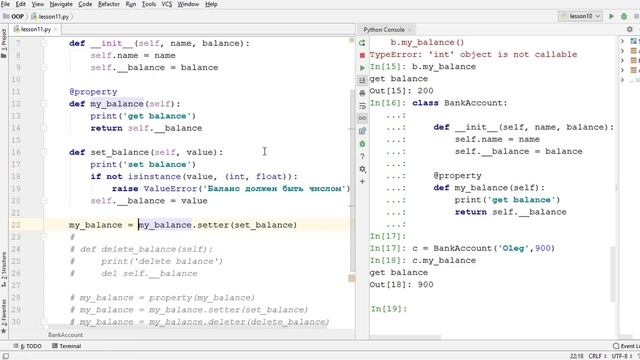640x360 pixels.
Task: Open the Tools menu
Action: point(149,4)
